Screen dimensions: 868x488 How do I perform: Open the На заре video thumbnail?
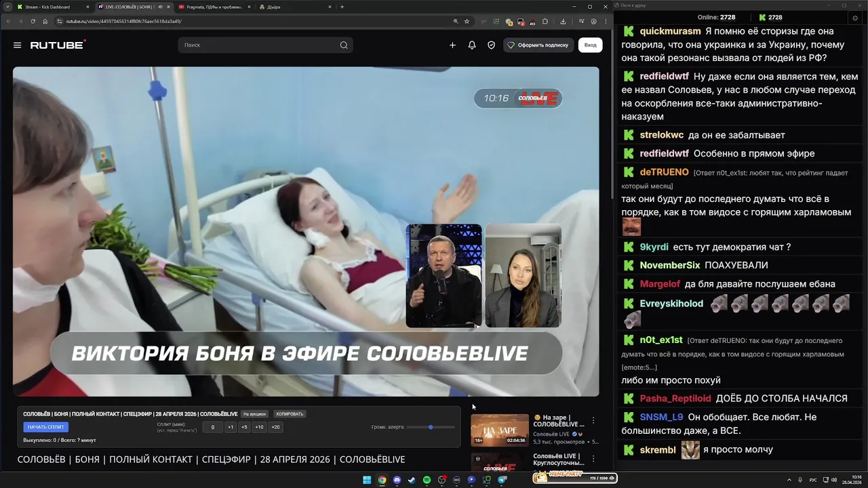(x=500, y=430)
